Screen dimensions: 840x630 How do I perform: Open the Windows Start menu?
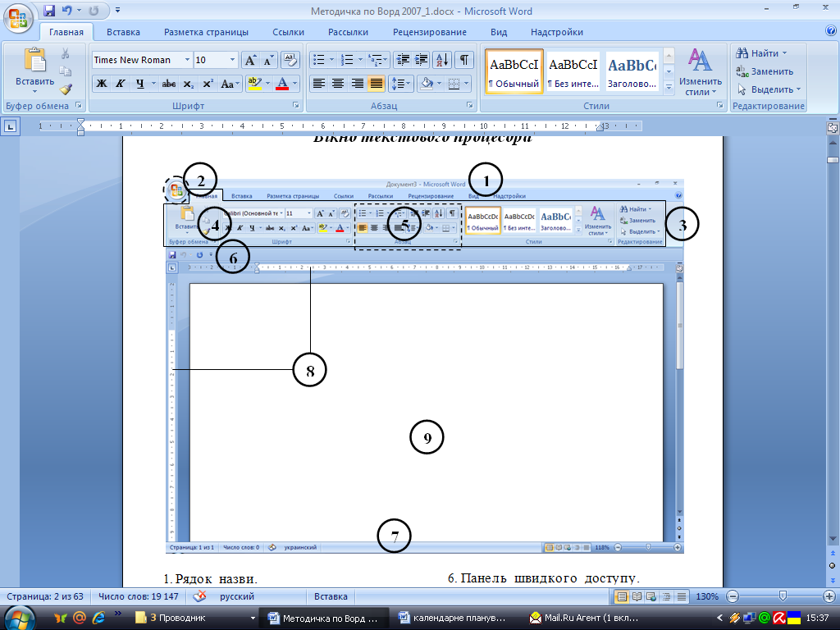point(20,617)
